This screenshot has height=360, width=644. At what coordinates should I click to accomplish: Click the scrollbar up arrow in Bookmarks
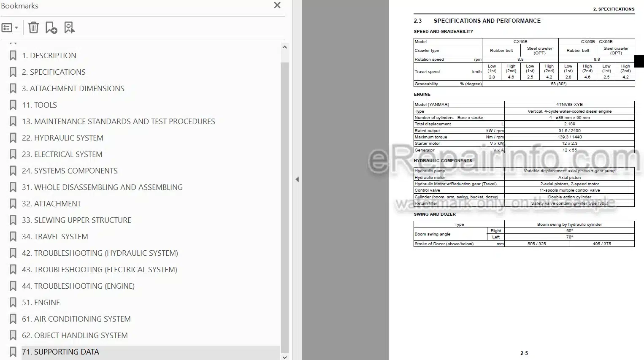284,47
